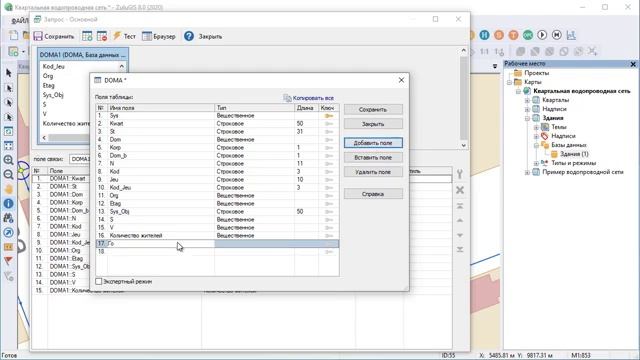Click Сохранить button in DOMA dialog
Image resolution: width=640 pixels, height=360 pixels.
(373, 109)
